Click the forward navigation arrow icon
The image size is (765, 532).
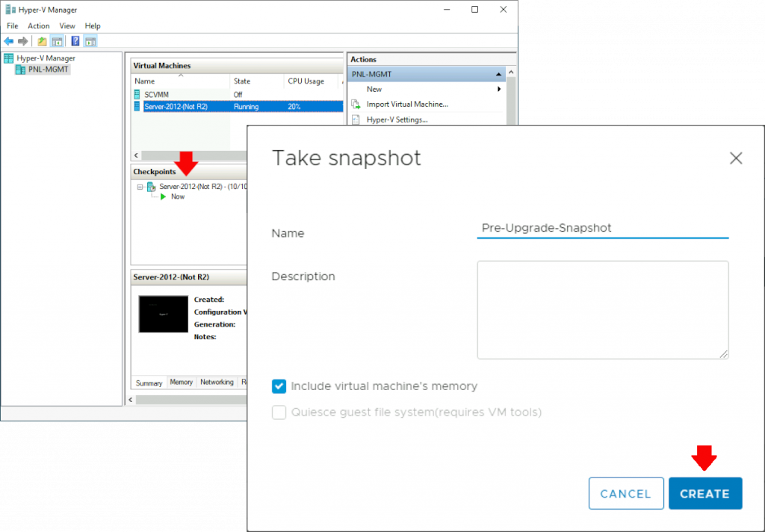[x=22, y=41]
